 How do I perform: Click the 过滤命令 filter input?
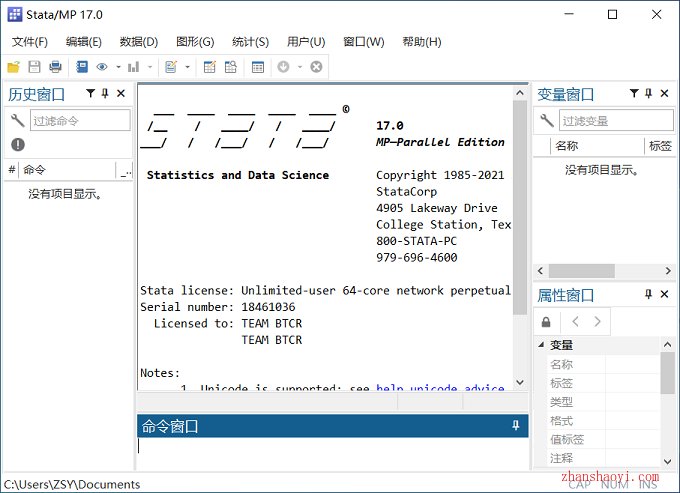click(x=80, y=120)
